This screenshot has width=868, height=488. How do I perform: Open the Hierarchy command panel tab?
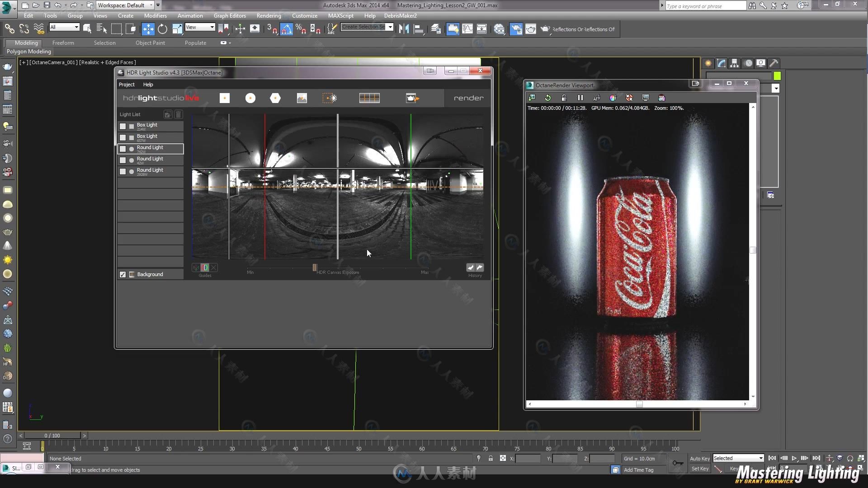(x=734, y=63)
